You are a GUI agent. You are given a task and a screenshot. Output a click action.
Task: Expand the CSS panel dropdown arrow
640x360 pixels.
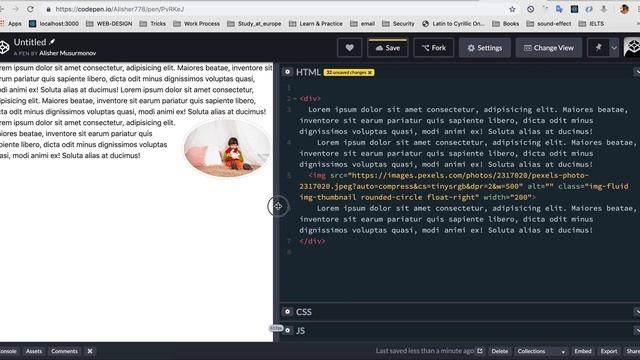click(637, 312)
